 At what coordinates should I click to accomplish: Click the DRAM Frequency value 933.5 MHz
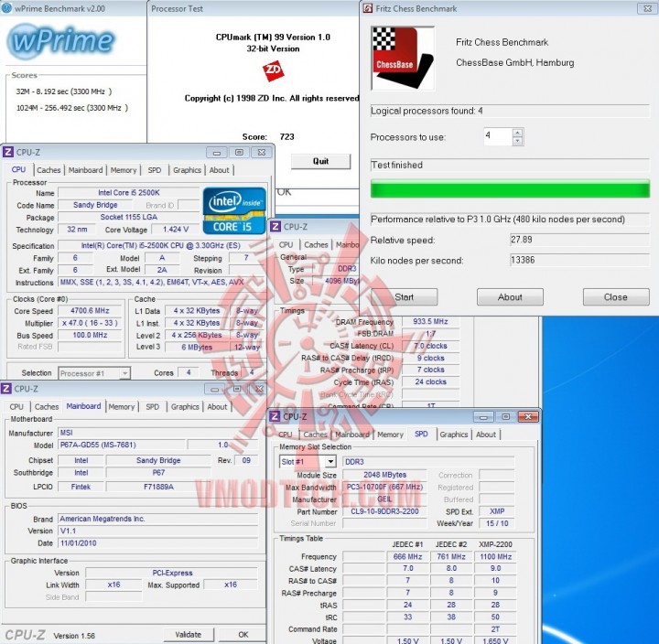click(430, 321)
